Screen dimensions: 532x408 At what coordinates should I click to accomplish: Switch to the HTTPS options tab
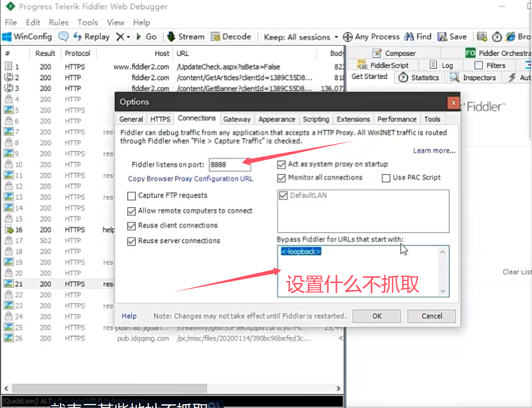click(160, 119)
